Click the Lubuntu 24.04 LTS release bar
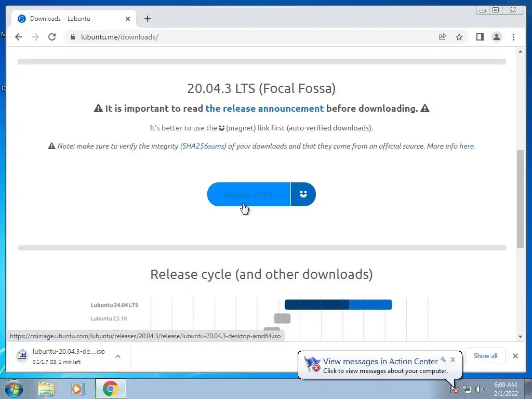This screenshot has width=532, height=399. pyautogui.click(x=338, y=304)
